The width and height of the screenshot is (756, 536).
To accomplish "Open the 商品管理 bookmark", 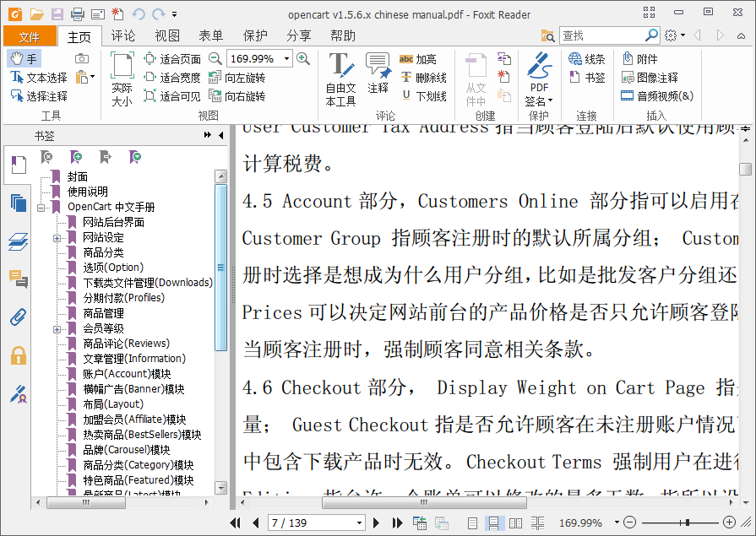I will coord(103,313).
